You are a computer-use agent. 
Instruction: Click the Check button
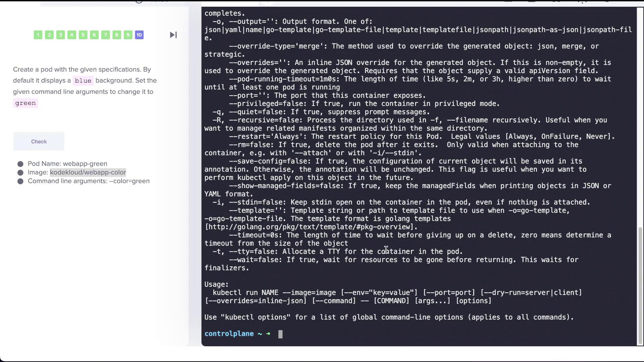coord(39,141)
